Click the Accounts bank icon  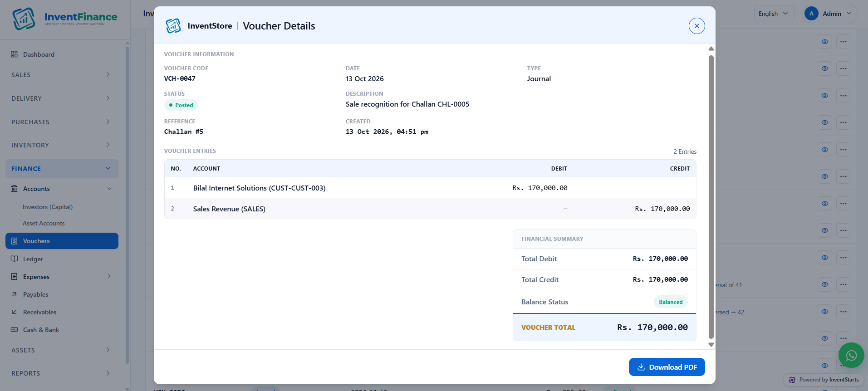click(x=15, y=189)
